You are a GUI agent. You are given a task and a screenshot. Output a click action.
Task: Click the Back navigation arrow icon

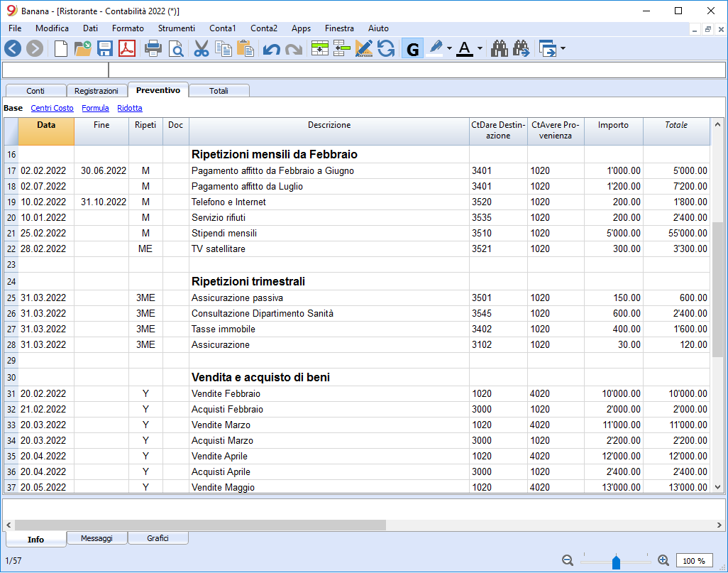[x=13, y=48]
